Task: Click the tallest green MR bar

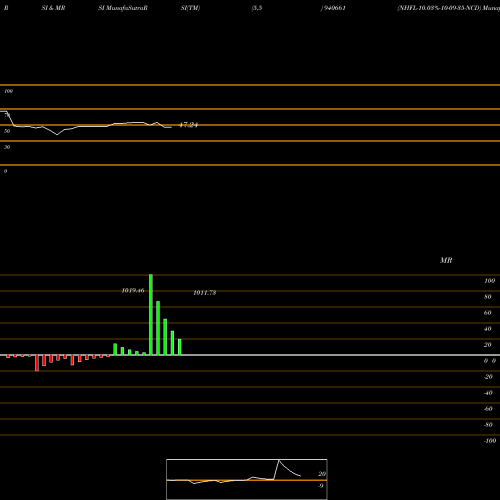Action: click(151, 315)
